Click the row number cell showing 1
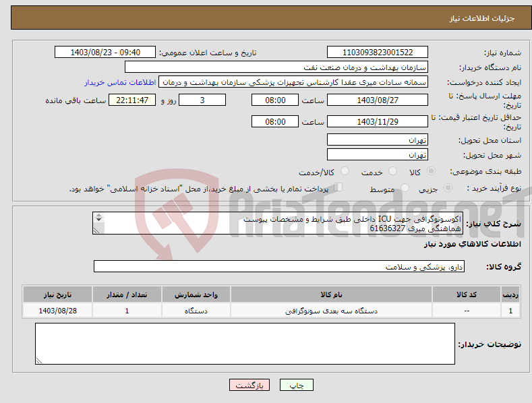The height and width of the screenshot is (403, 532). (510, 311)
